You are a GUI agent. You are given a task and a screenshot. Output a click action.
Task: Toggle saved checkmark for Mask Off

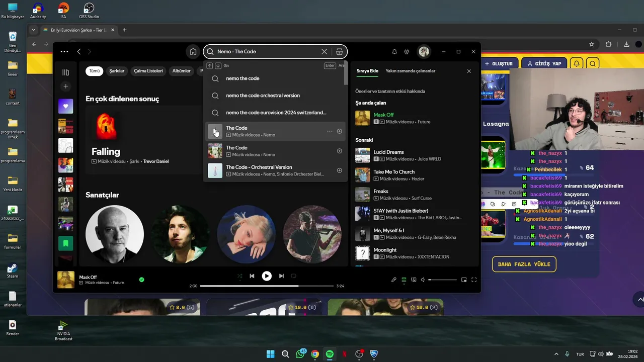click(141, 280)
